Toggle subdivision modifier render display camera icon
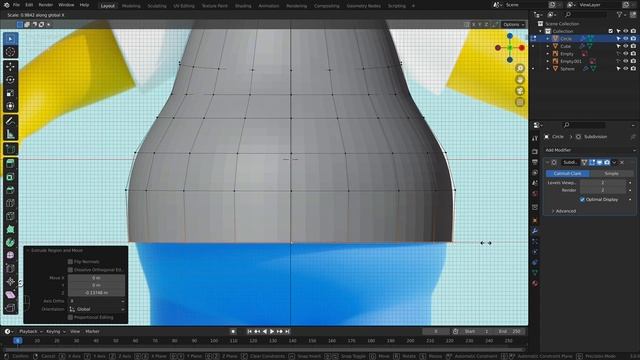This screenshot has width=640, height=360. pos(607,162)
